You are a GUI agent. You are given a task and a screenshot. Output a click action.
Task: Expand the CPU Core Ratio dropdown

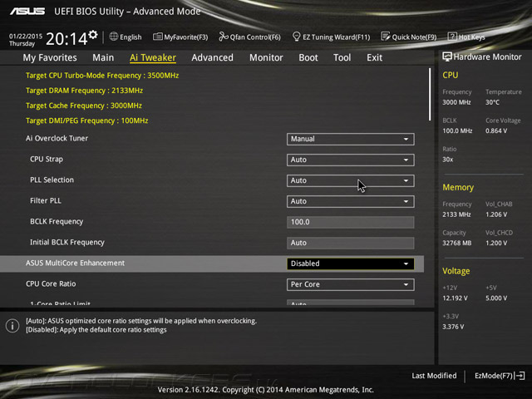point(351,284)
